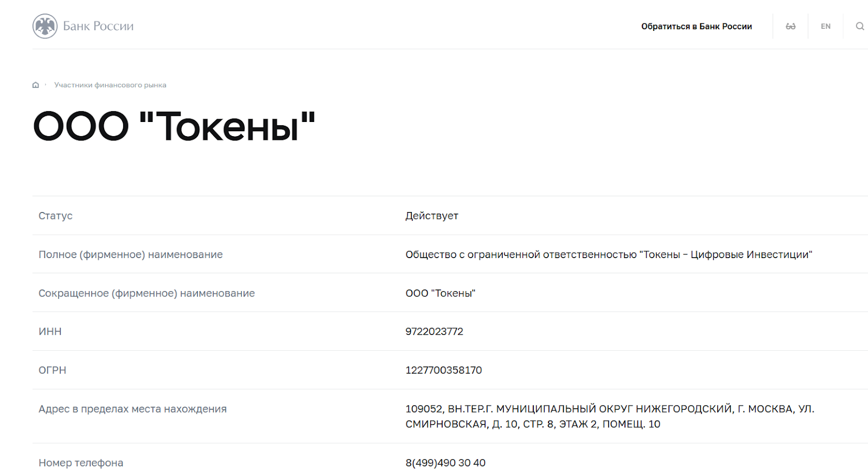
Task: Enable the visually impaired glasses mode
Action: (x=790, y=27)
